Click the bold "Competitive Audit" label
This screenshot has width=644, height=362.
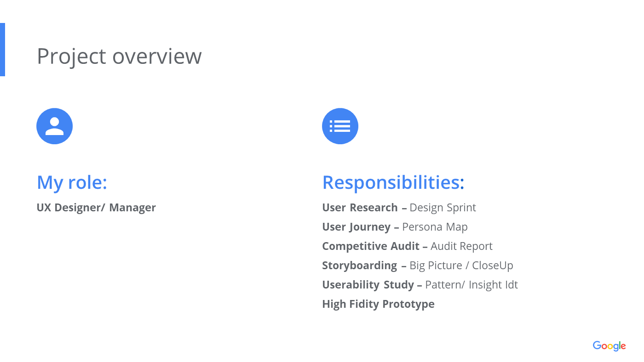point(371,246)
